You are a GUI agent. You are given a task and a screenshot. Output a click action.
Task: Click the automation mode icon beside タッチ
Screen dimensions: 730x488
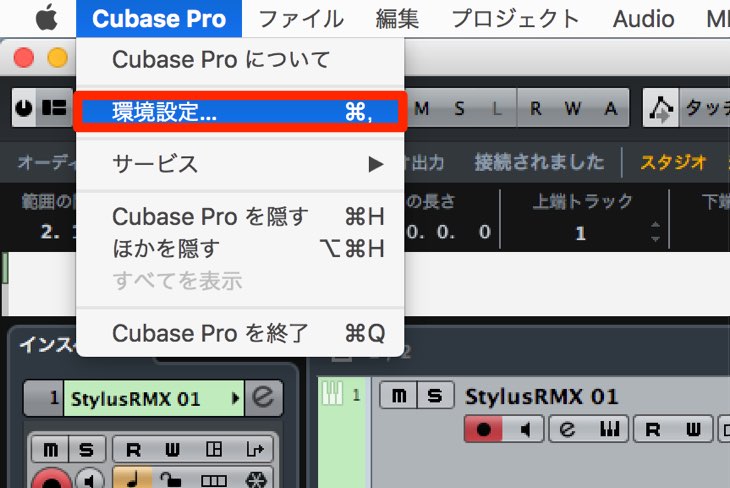point(661,108)
